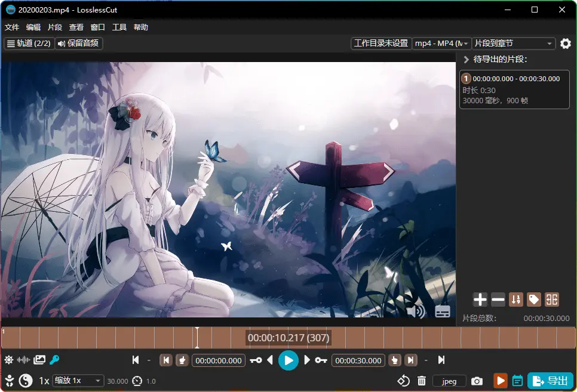Open the 窗口 menu

tap(98, 27)
